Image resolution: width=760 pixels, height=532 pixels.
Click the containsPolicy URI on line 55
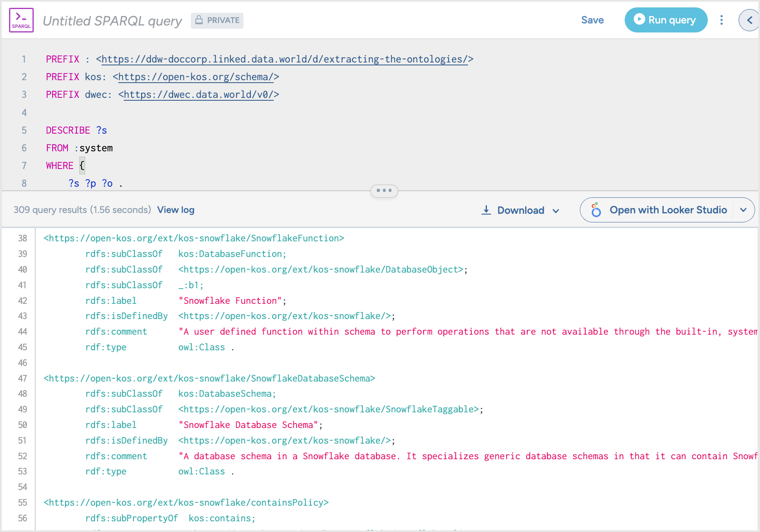tap(186, 503)
